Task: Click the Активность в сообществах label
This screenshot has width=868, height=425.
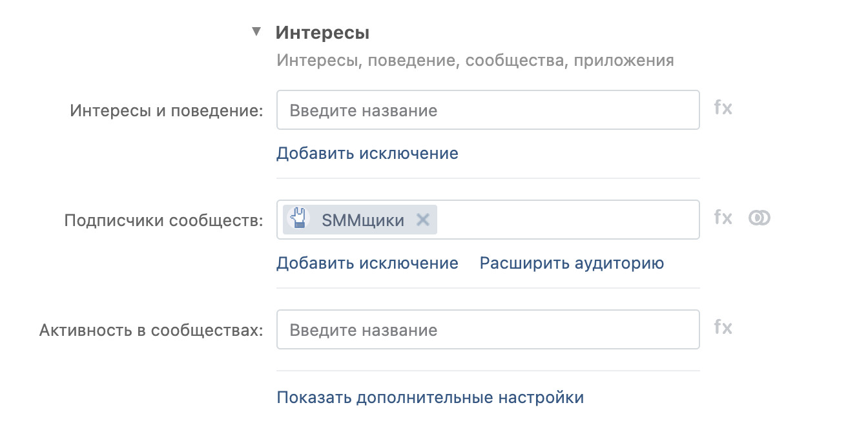Action: (151, 330)
